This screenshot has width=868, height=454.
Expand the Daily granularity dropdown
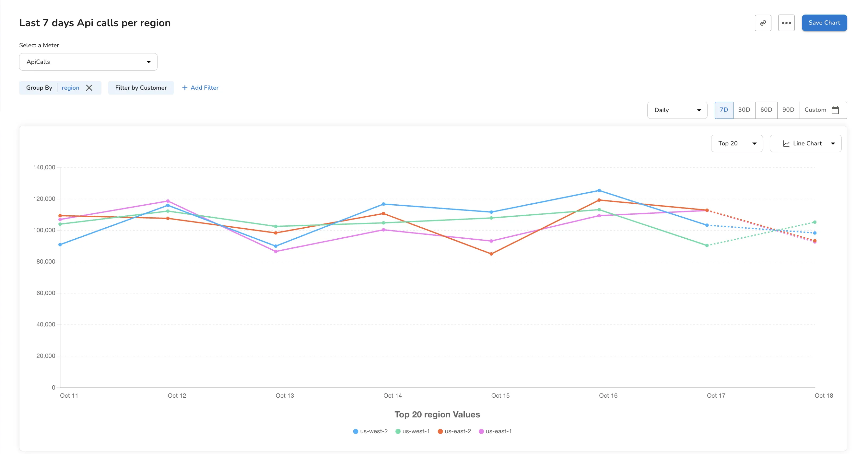point(677,110)
